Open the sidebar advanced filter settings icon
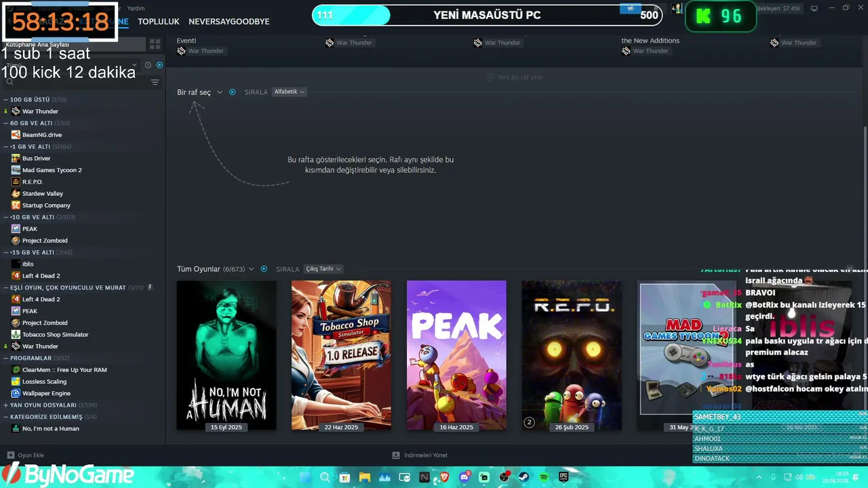Viewport: 868px width, 488px height. point(155,83)
